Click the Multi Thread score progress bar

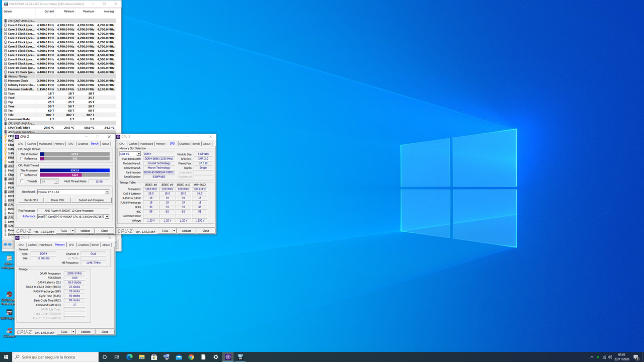pyautogui.click(x=75, y=170)
